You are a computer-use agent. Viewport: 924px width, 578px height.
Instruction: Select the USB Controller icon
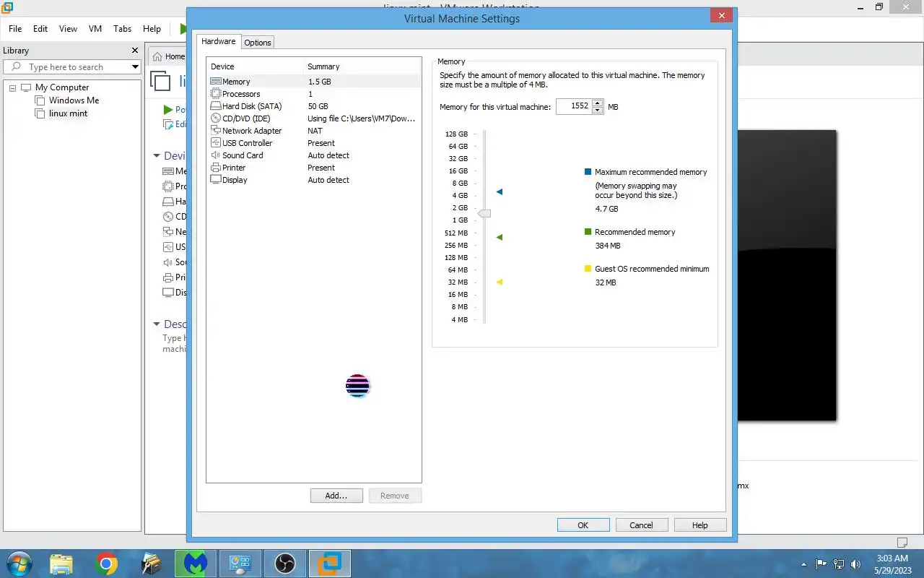pyautogui.click(x=216, y=143)
